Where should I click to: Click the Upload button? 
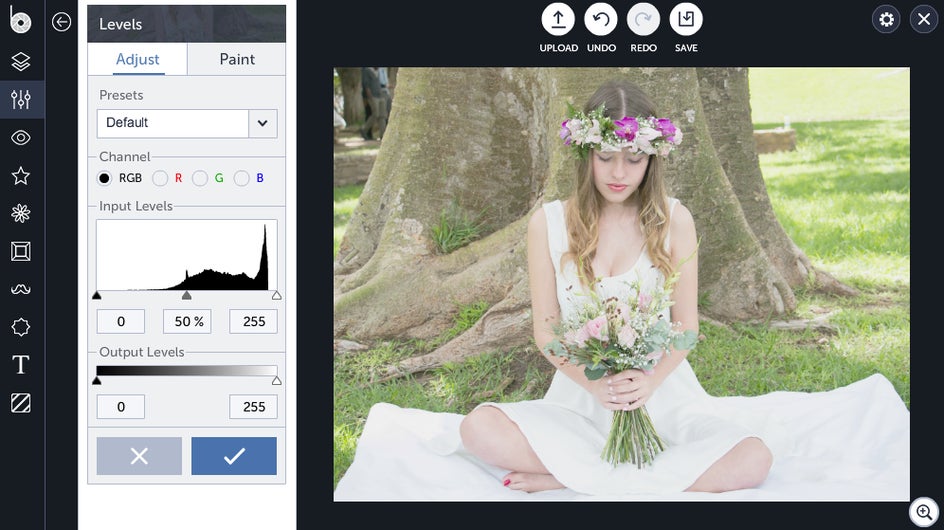(558, 20)
